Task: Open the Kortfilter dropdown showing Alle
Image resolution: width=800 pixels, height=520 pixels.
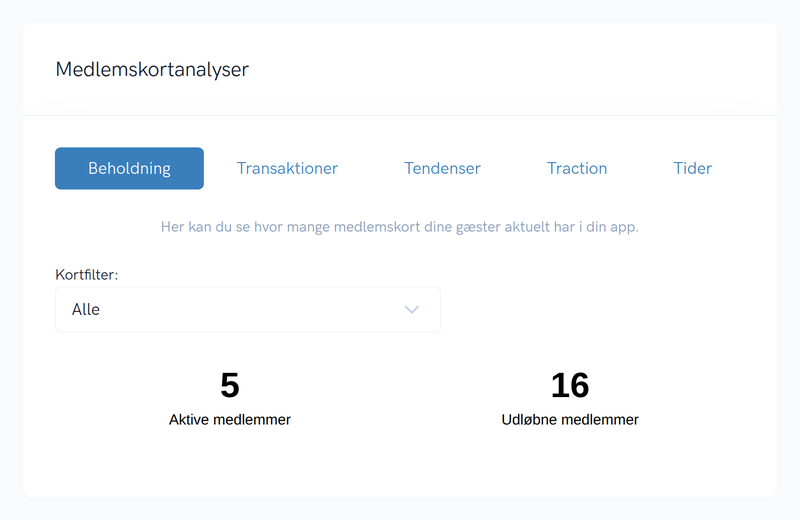Action: pyautogui.click(x=248, y=309)
